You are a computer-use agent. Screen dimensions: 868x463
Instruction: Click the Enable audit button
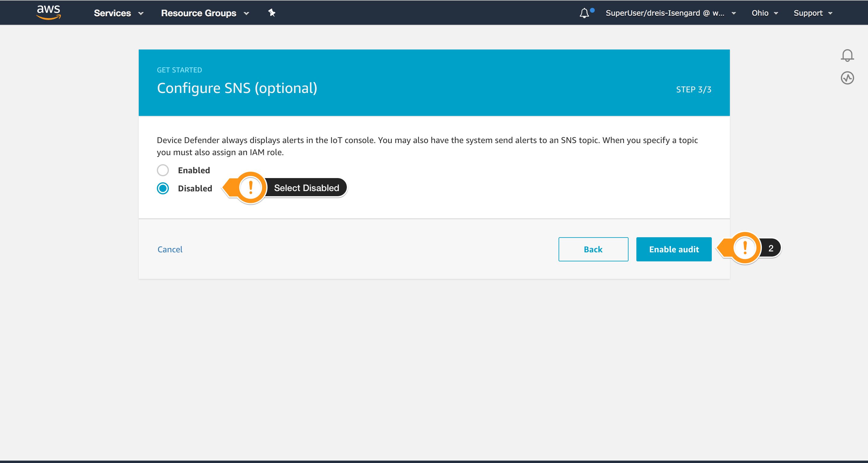pyautogui.click(x=674, y=249)
